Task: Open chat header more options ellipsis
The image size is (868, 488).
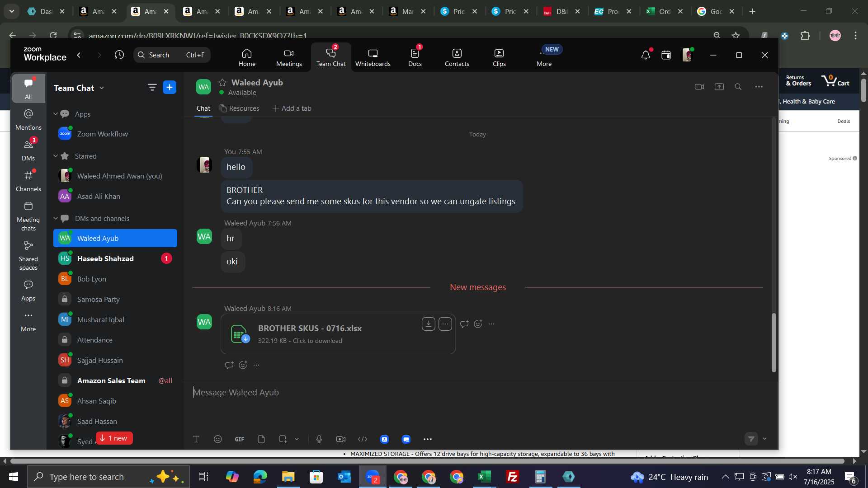Action: 759,87
